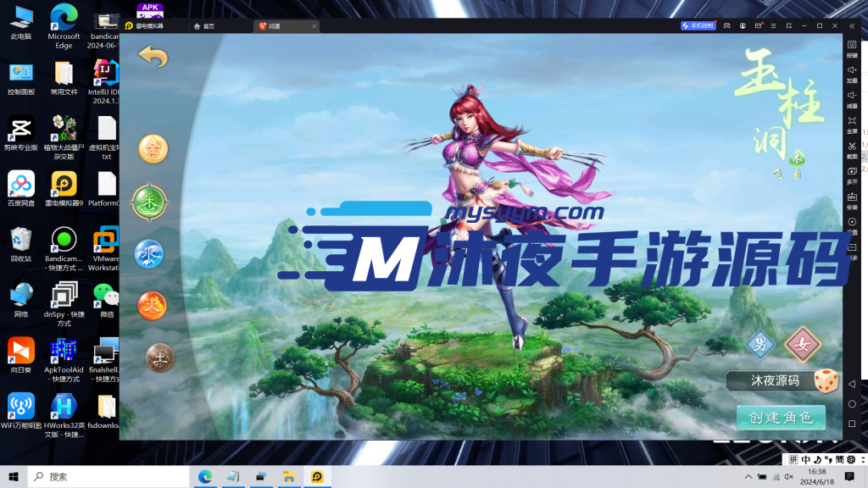Pick the 火 (Fire) element orb
This screenshot has width=868, height=488.
[x=152, y=305]
